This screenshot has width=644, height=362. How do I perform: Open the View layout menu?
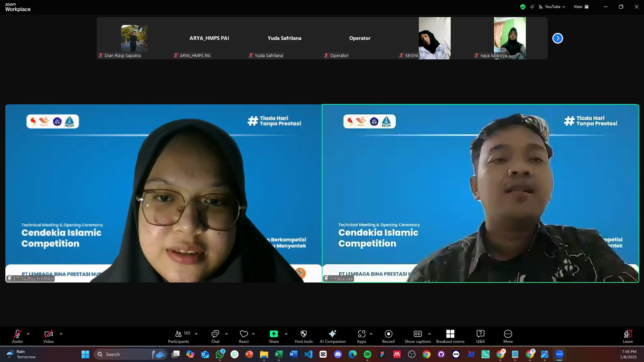coord(581,7)
